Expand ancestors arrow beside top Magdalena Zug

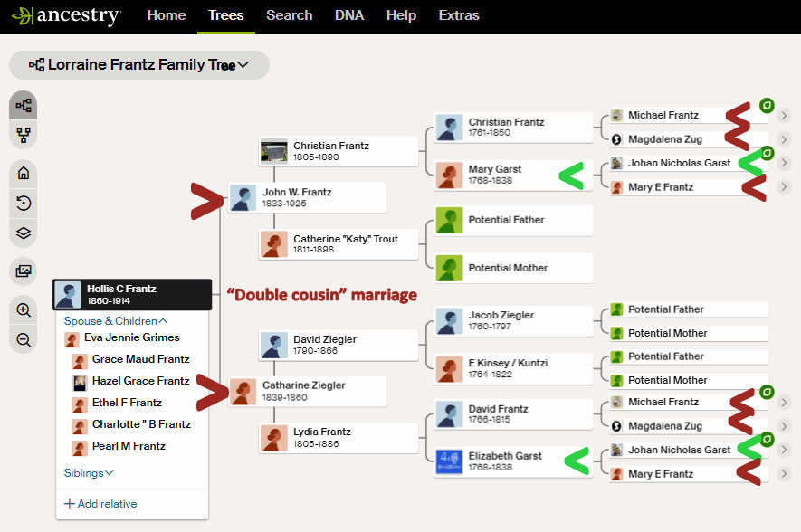coord(784,139)
